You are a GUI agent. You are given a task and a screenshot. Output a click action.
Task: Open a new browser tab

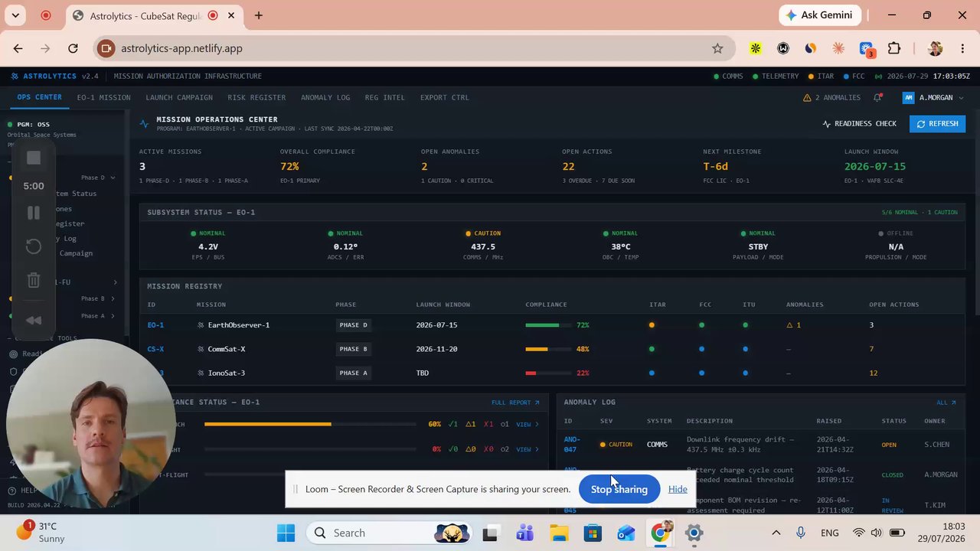click(259, 15)
